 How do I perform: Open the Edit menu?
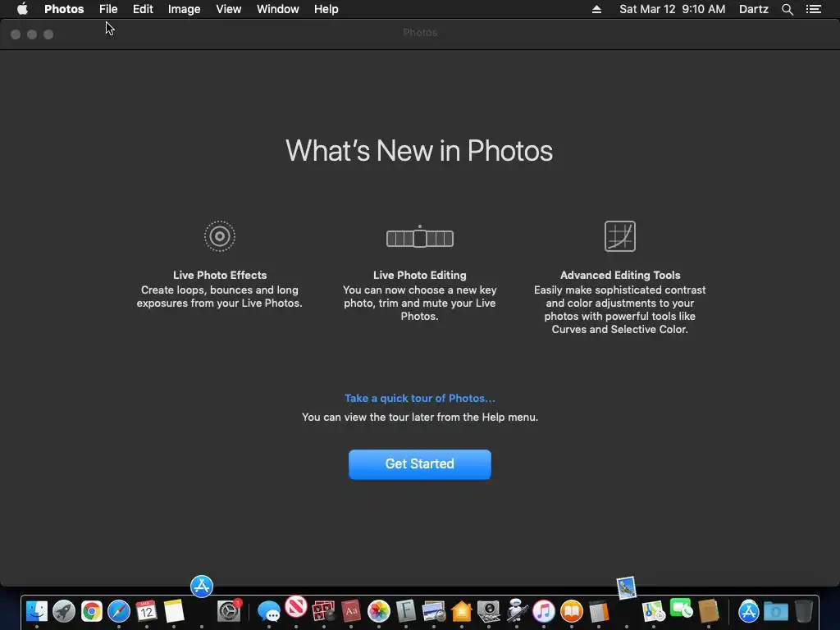point(143,9)
